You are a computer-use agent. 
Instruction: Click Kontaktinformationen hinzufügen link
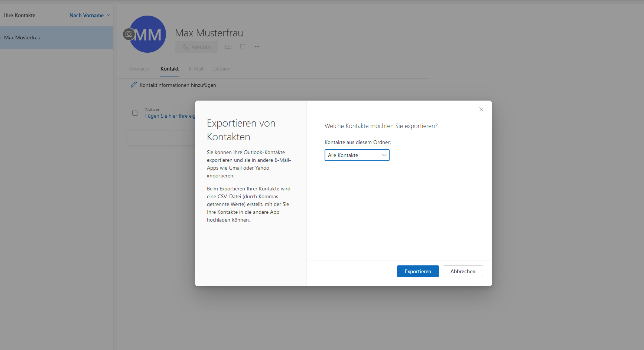tap(178, 85)
